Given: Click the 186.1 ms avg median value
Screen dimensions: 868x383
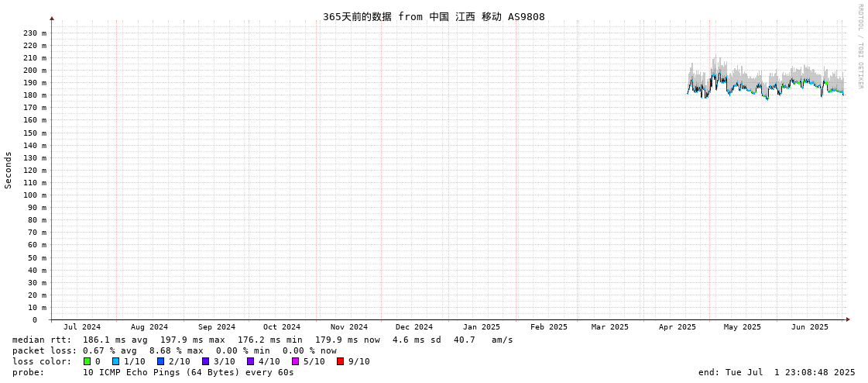Looking at the screenshot, I should click(115, 340).
